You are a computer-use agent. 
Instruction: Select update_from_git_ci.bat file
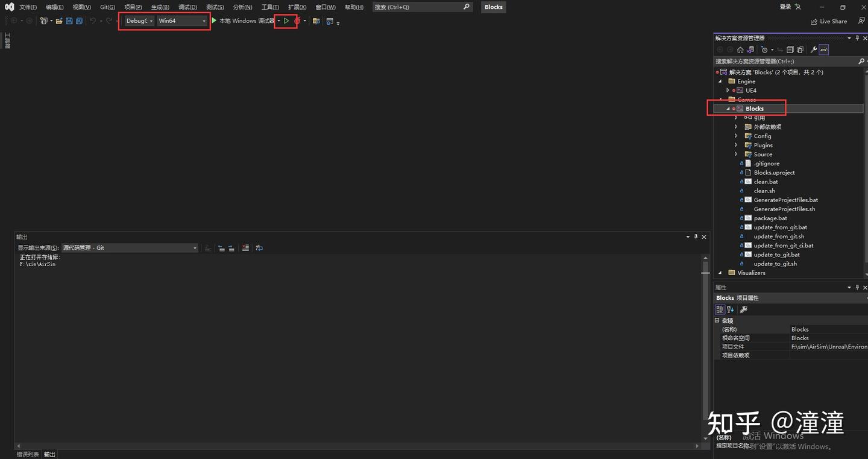(x=784, y=245)
